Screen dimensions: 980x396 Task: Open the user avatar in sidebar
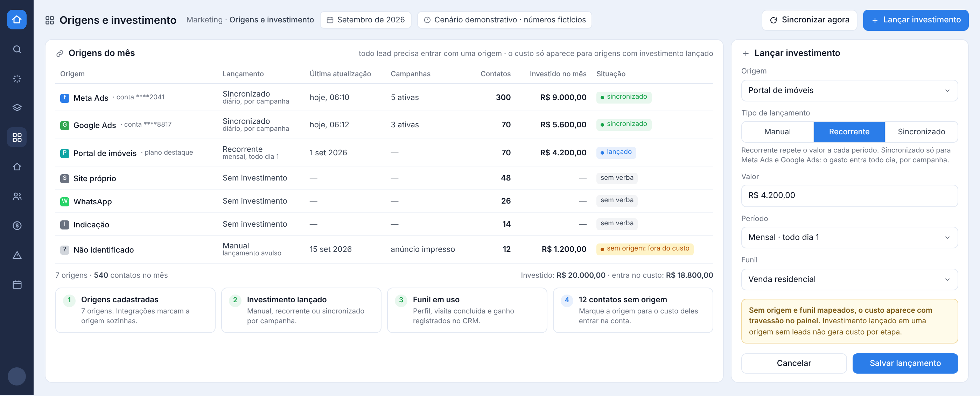(17, 376)
